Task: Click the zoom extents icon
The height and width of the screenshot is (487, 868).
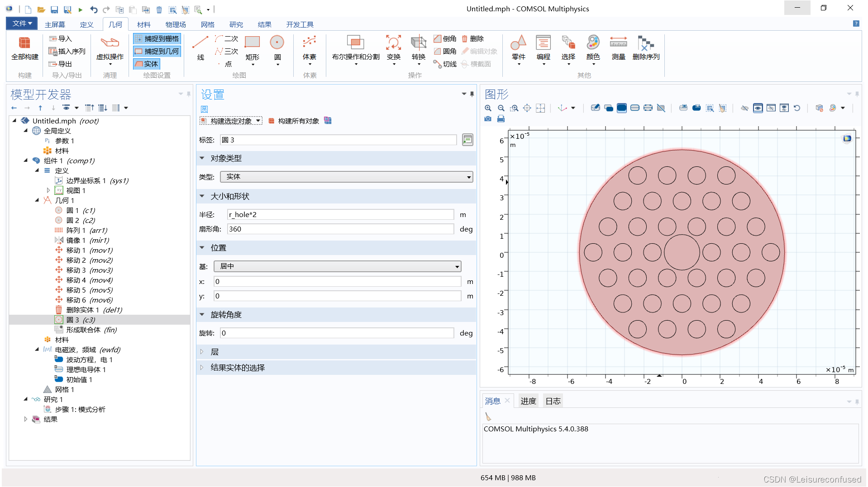Action: (540, 108)
